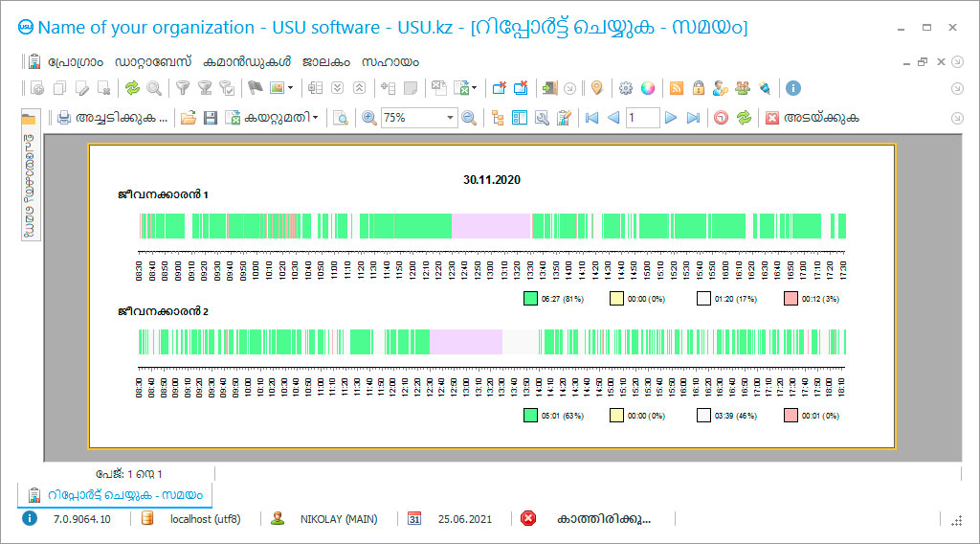Click the page search preview icon
980x544 pixels.
point(341,118)
